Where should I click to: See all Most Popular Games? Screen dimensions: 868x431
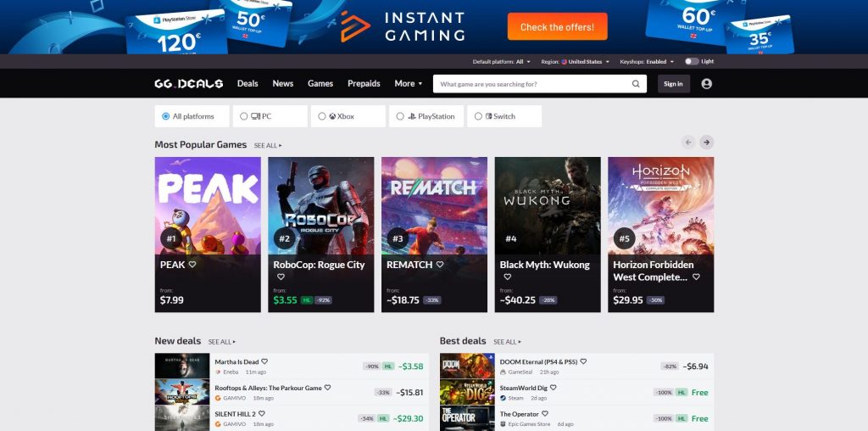(268, 146)
